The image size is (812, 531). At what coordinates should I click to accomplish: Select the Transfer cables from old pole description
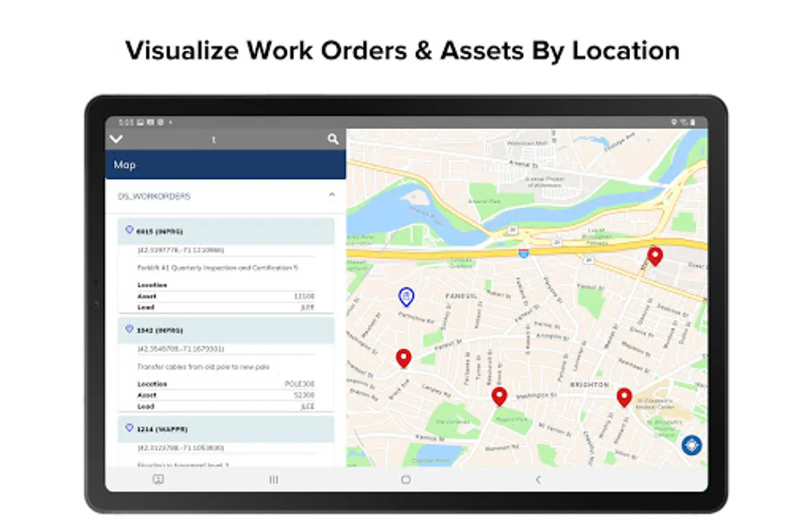pos(203,367)
